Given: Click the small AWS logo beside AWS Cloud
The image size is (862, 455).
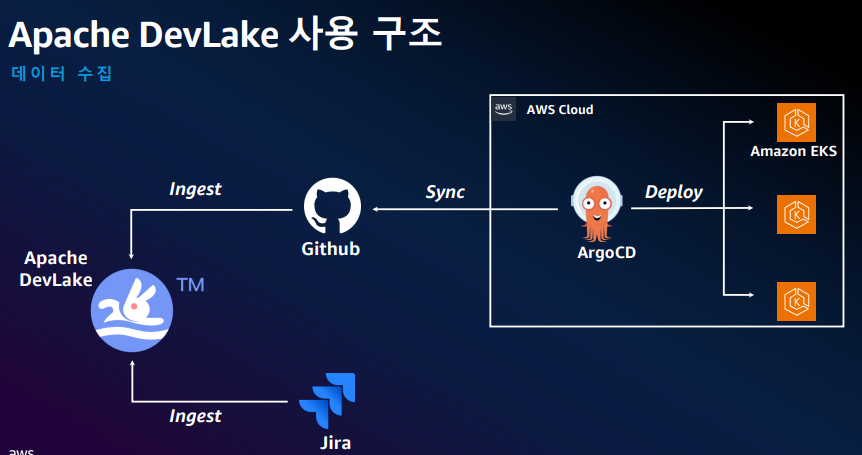Looking at the screenshot, I should click(504, 108).
